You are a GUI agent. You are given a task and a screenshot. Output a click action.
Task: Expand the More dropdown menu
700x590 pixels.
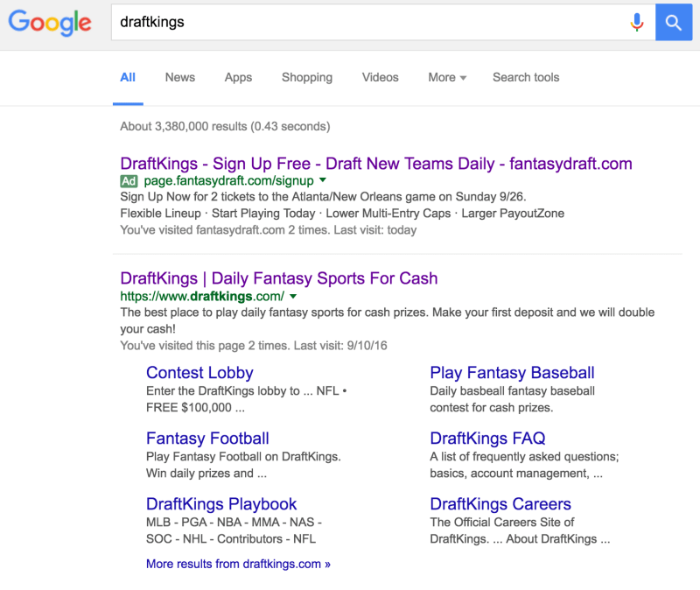click(x=447, y=77)
